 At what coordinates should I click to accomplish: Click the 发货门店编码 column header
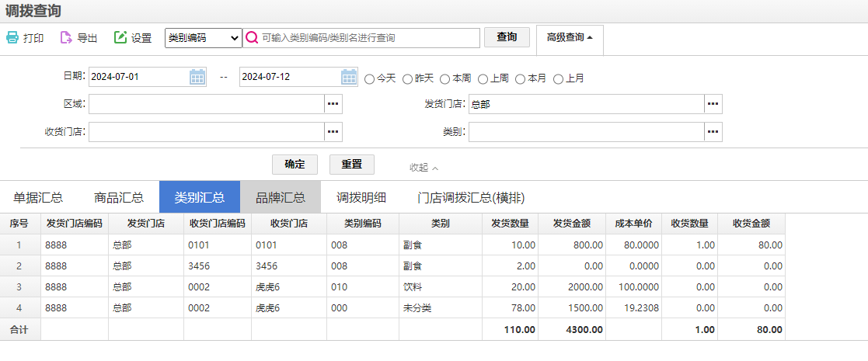75,224
